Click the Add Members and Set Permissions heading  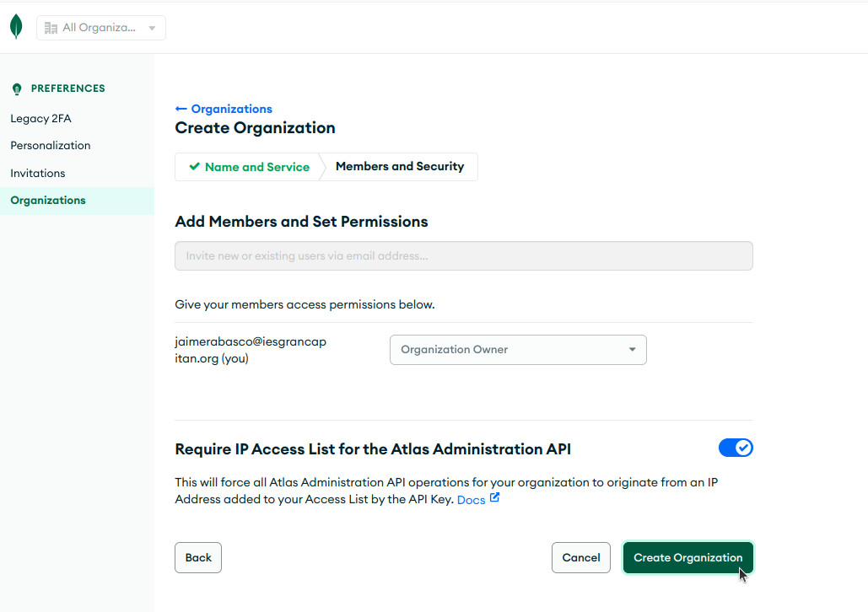tap(302, 222)
